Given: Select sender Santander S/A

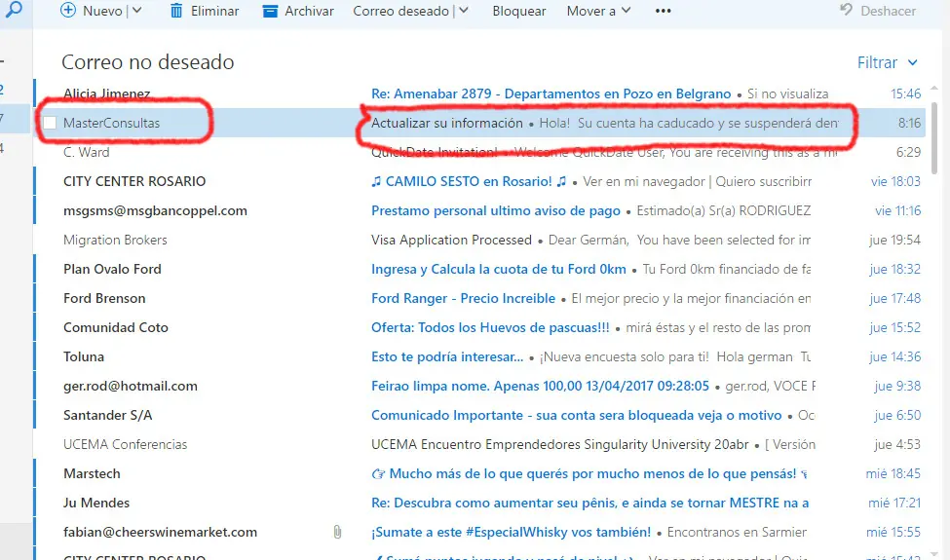Looking at the screenshot, I should click(x=108, y=415).
